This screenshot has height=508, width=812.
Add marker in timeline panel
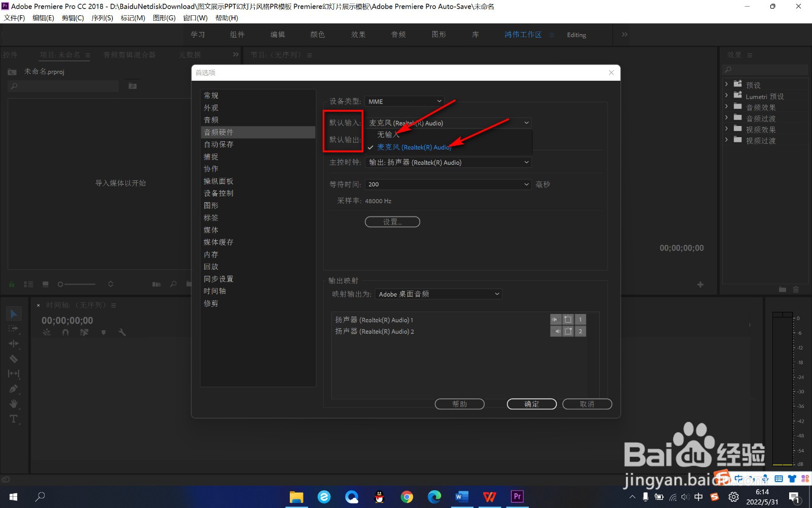[104, 332]
